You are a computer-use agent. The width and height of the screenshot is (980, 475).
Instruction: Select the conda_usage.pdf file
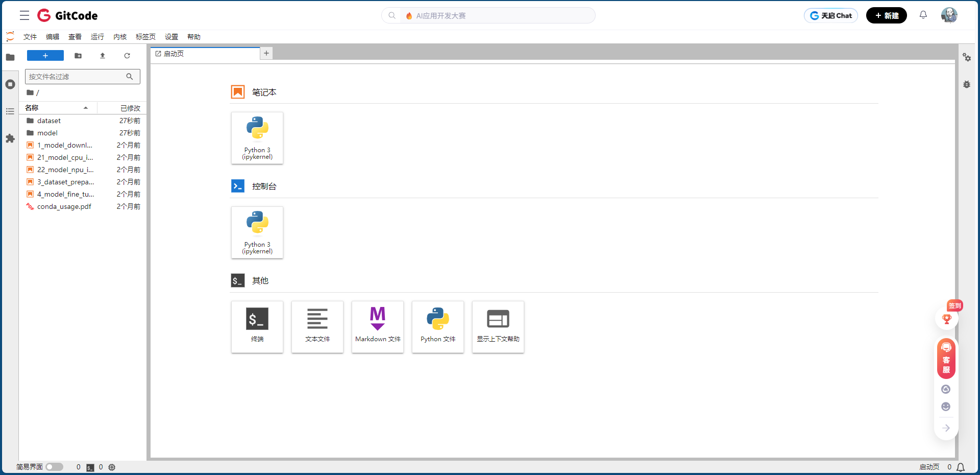click(83, 206)
